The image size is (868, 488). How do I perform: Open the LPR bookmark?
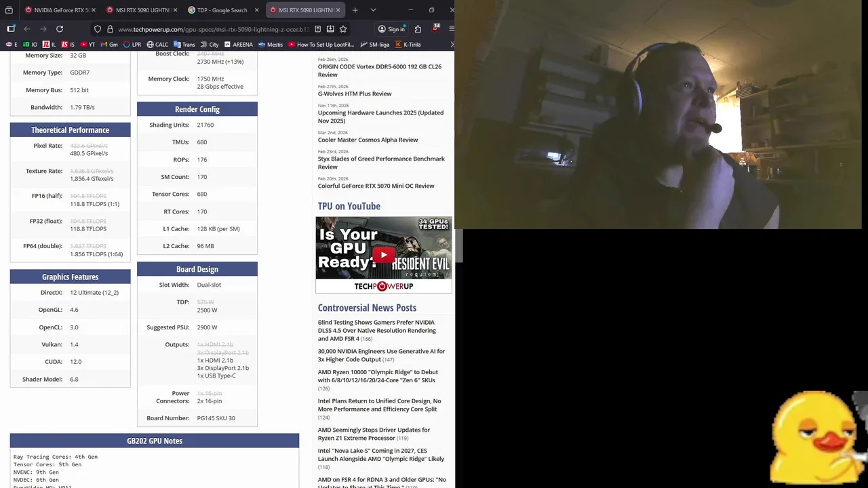coord(132,45)
